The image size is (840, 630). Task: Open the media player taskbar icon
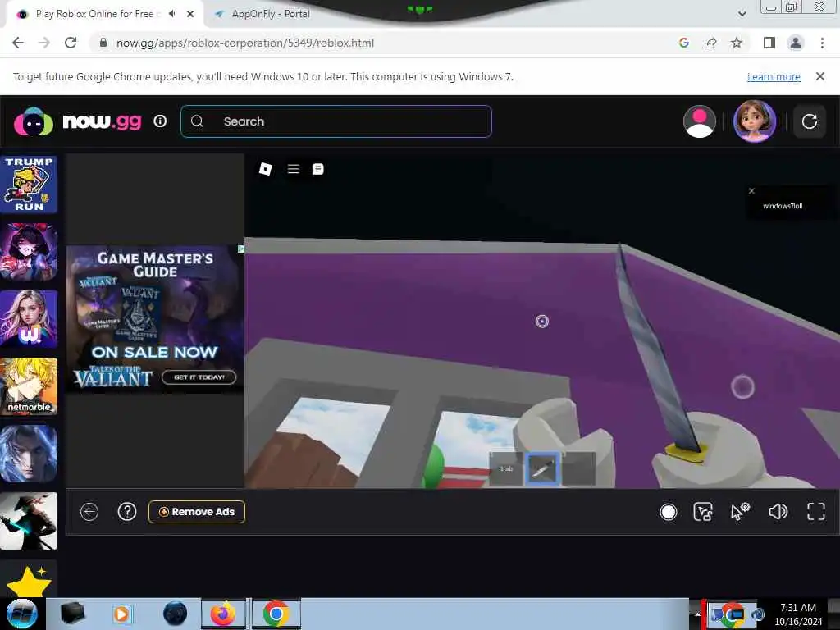point(121,614)
